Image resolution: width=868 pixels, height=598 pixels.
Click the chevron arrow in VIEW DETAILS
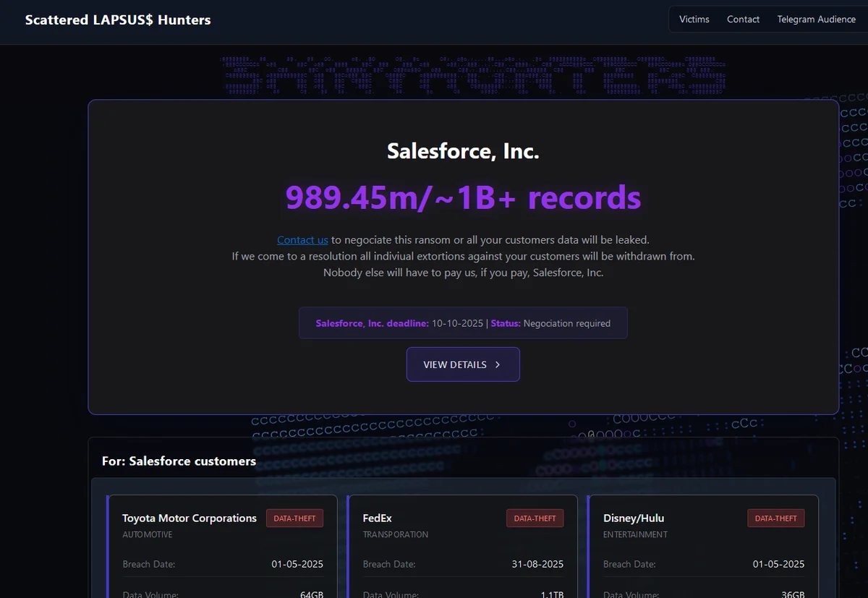[x=498, y=364]
